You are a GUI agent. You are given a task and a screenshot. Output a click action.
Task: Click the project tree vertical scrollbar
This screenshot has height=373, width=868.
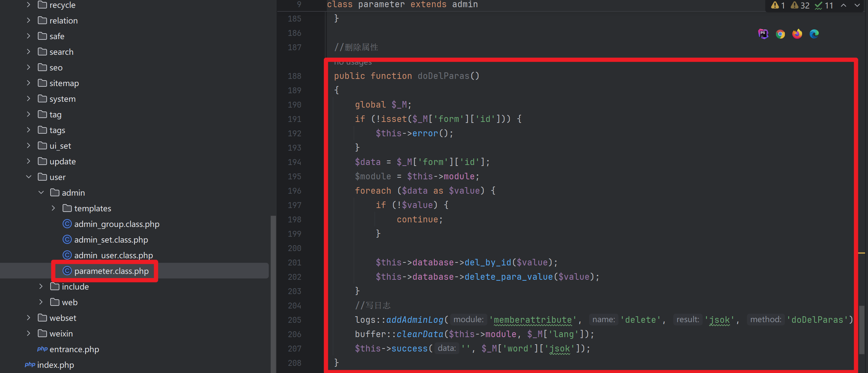[273, 294]
